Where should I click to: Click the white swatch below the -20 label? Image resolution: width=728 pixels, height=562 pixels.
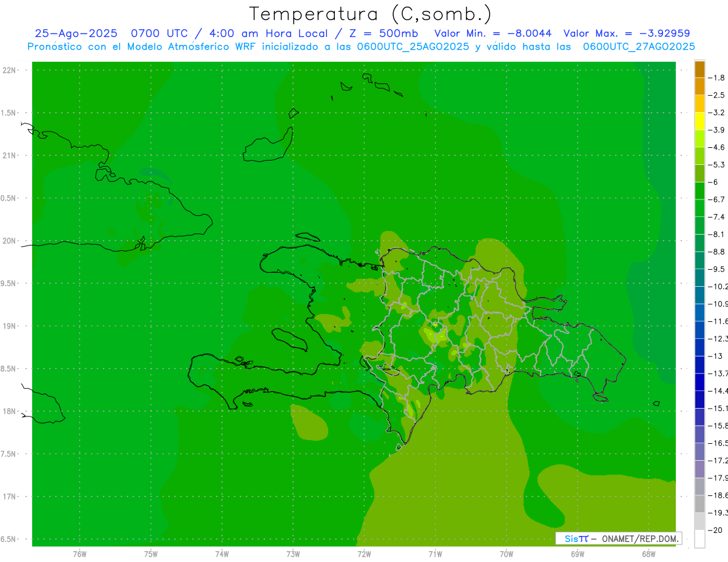coord(699,539)
